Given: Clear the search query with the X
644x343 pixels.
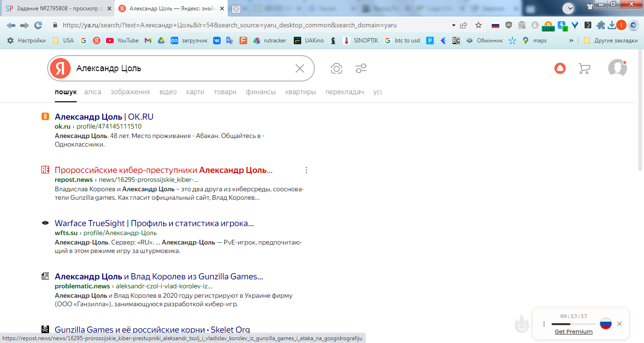Looking at the screenshot, I should point(300,68).
